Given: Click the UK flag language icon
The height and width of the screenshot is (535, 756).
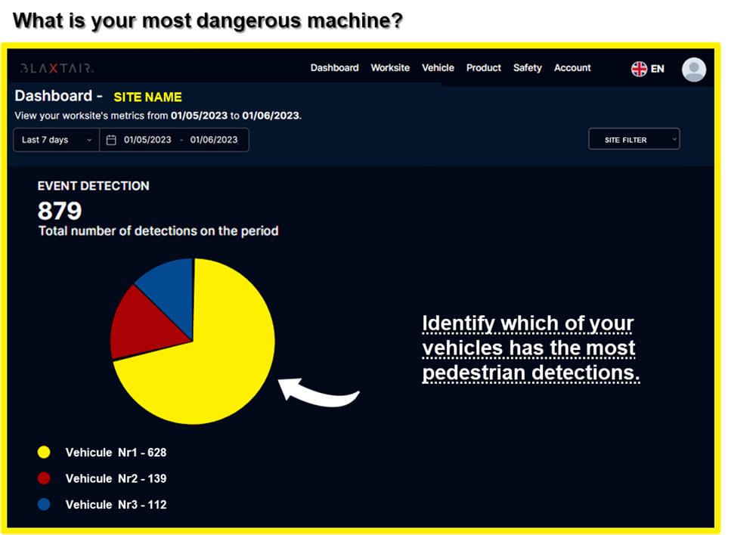Looking at the screenshot, I should tap(639, 69).
